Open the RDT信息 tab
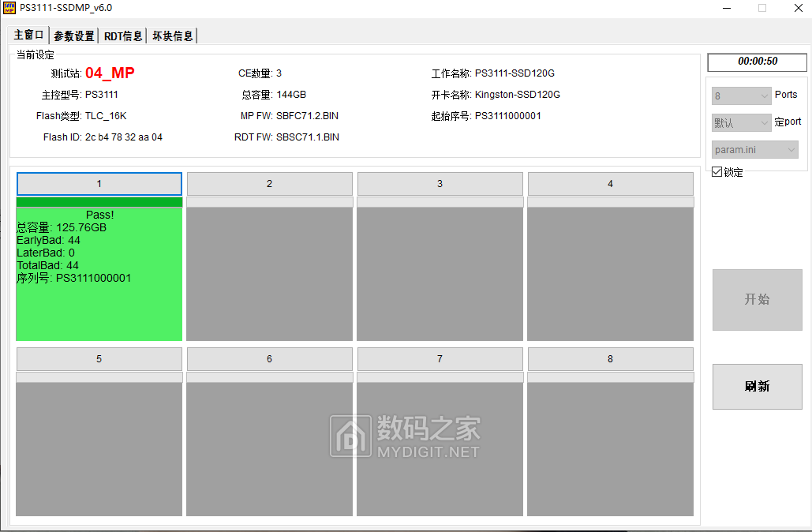This screenshot has height=532, width=812. (123, 36)
